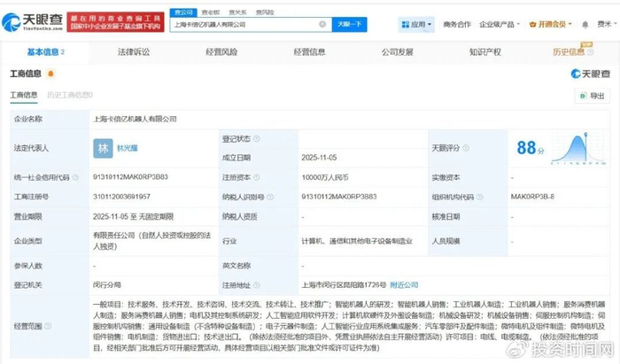Click the help icon next to 经营范围
Image resolution: width=620 pixels, height=364 pixels.
[48, 326]
